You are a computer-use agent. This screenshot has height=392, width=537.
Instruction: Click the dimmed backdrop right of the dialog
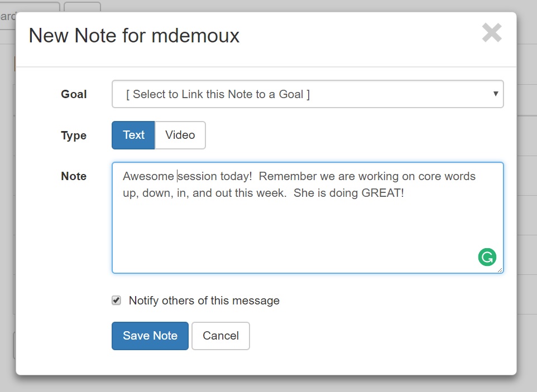pyautogui.click(x=527, y=195)
